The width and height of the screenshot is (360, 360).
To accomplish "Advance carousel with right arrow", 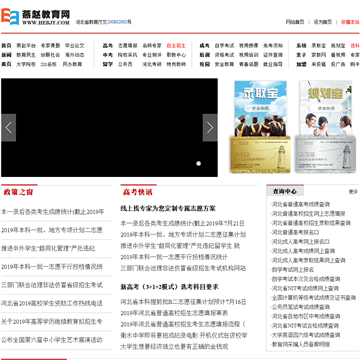I will [210, 128].
